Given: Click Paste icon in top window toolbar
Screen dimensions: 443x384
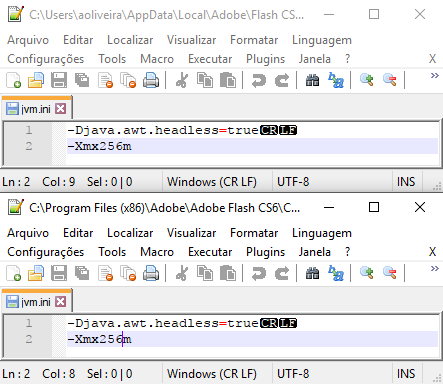Looking at the screenshot, I should [x=228, y=80].
